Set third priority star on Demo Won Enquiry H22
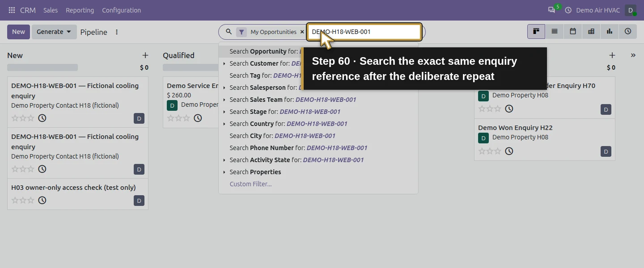644x268 pixels. point(497,151)
